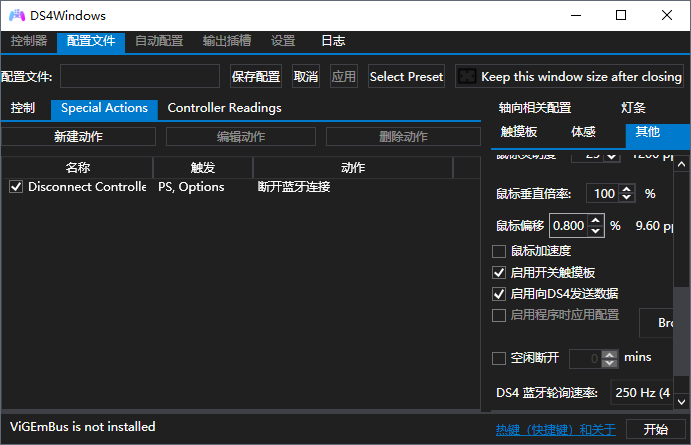Click the PS, Options trigger cell

click(191, 187)
